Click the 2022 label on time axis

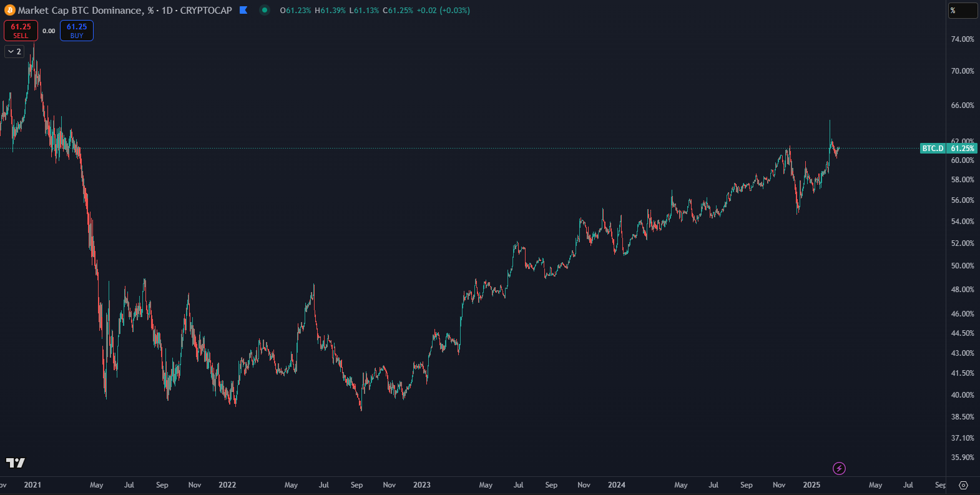tap(227, 485)
